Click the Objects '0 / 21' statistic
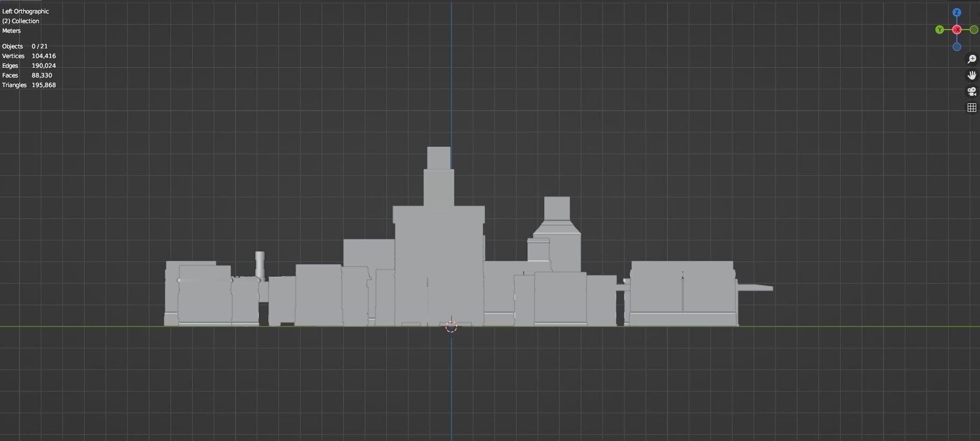Viewport: 980px width, 441px height. click(x=39, y=46)
